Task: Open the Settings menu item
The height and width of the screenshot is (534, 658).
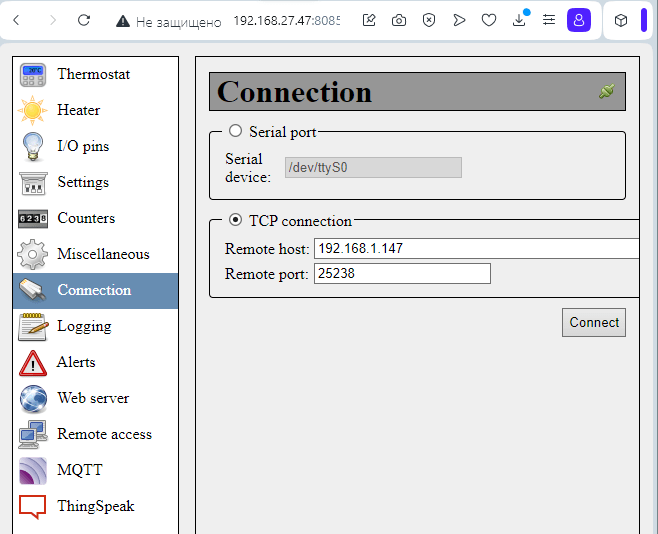Action: pos(83,182)
